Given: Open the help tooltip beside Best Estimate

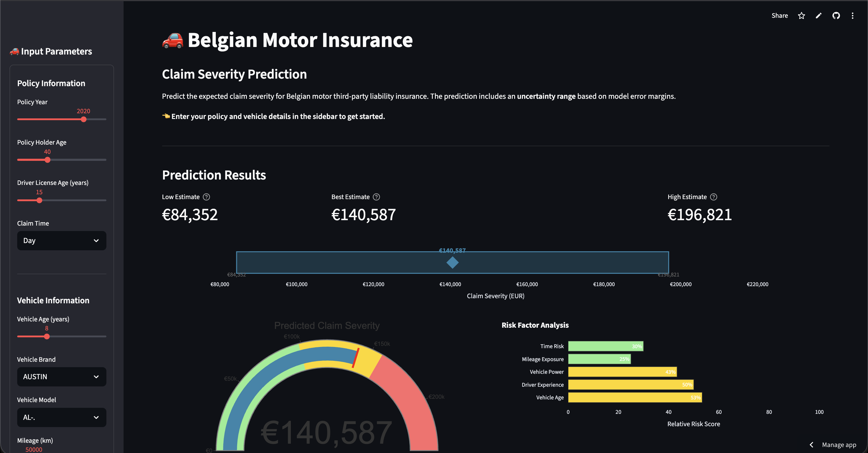Looking at the screenshot, I should [x=376, y=197].
